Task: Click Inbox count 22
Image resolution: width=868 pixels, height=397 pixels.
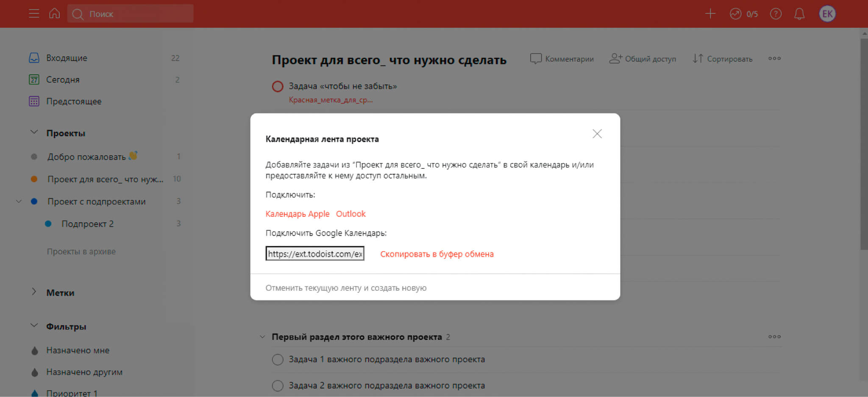Action: [x=175, y=58]
